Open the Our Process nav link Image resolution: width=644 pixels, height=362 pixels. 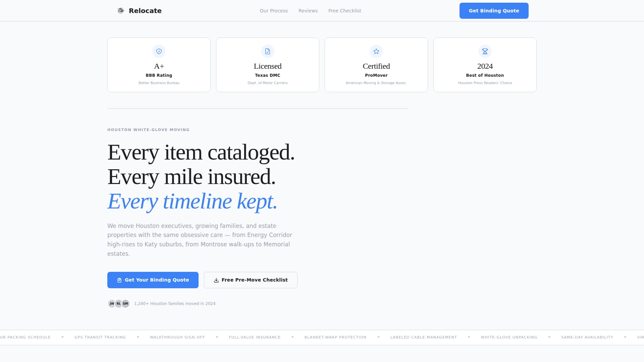pyautogui.click(x=274, y=11)
